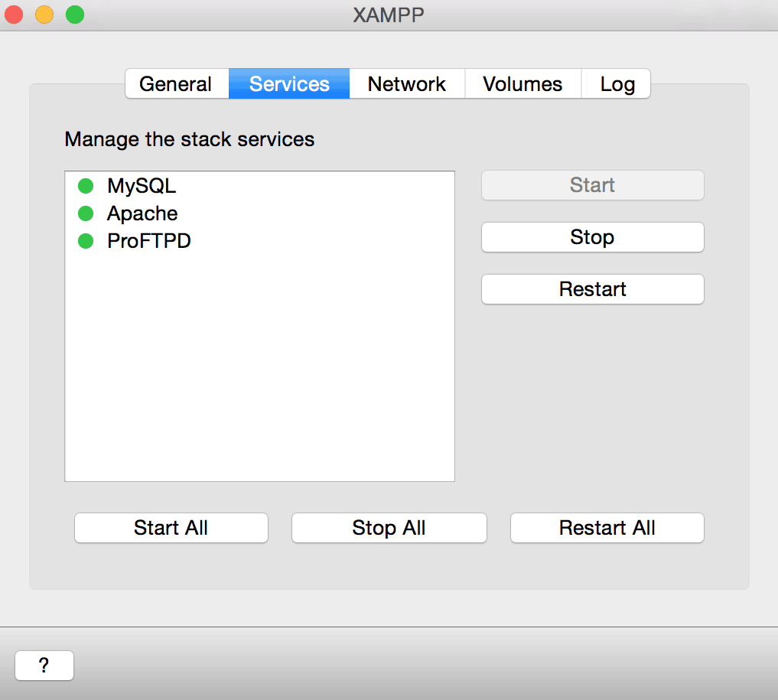
Task: Open the help using the question mark button
Action: click(44, 665)
